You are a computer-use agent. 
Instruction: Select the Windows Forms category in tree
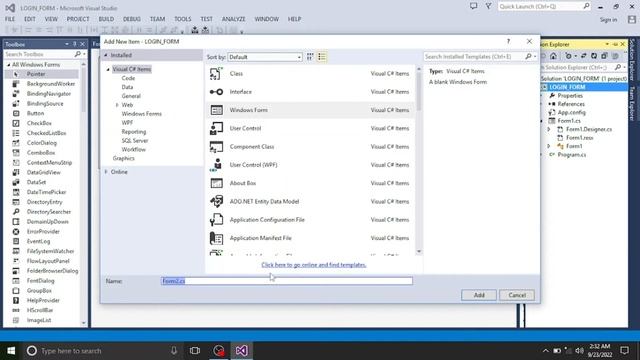click(x=142, y=114)
